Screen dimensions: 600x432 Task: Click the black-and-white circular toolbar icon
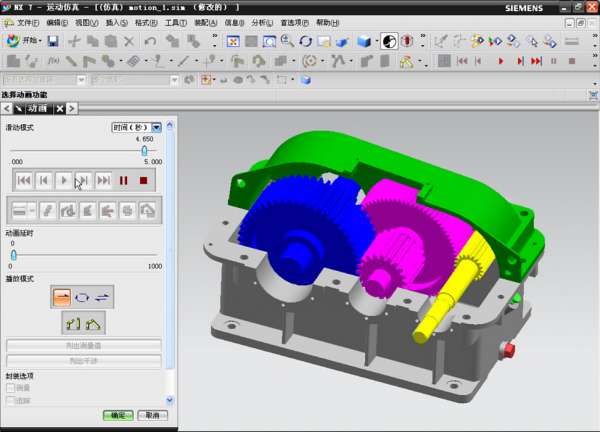pyautogui.click(x=389, y=41)
